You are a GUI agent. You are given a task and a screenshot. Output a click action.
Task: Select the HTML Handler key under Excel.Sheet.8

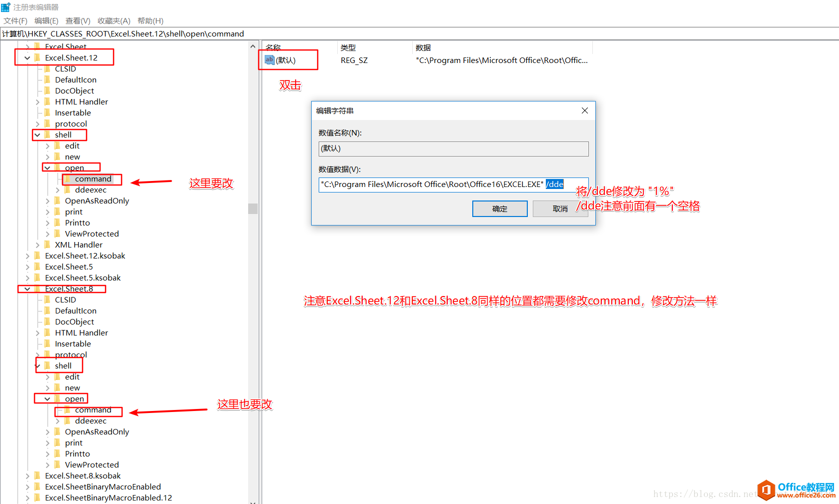click(x=82, y=333)
